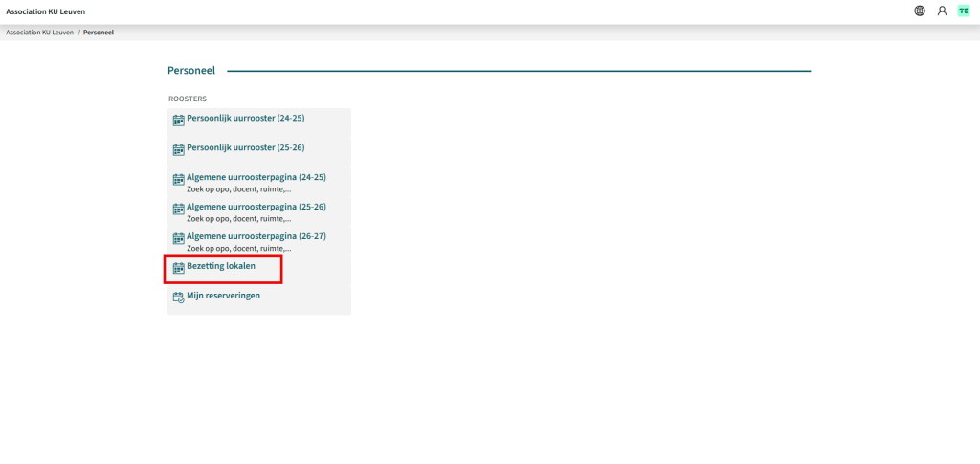Image resolution: width=980 pixels, height=464 pixels.
Task: Open the globe language selector icon
Action: click(x=920, y=11)
